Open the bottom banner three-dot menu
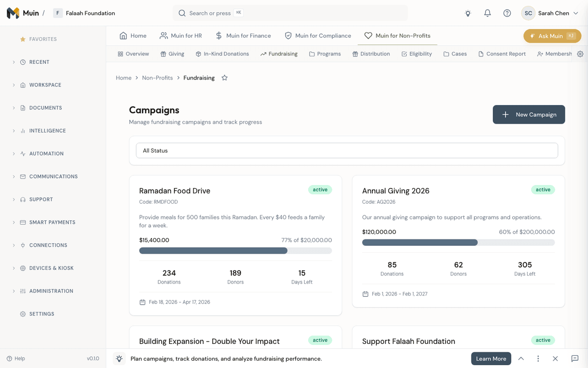This screenshot has height=368, width=588. click(x=538, y=359)
